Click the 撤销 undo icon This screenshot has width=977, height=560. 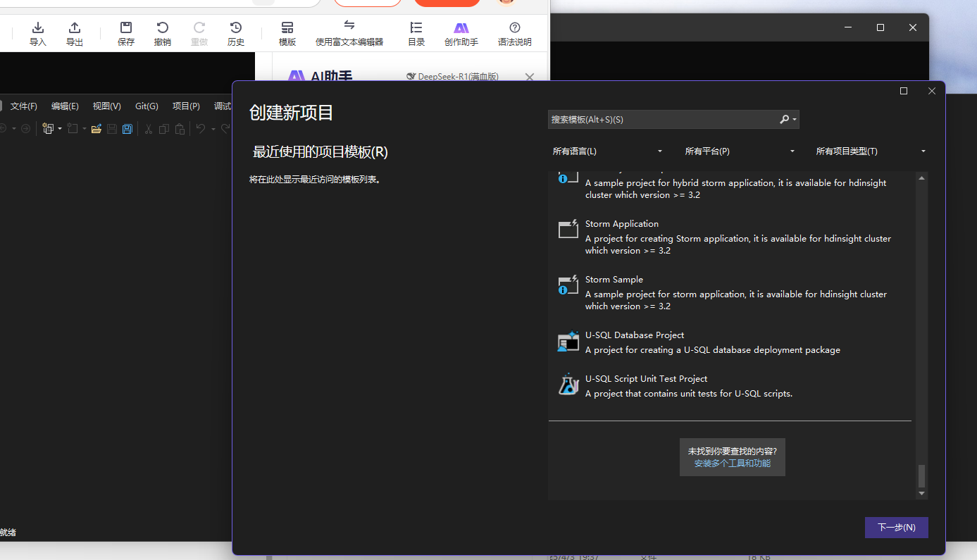coord(162,32)
